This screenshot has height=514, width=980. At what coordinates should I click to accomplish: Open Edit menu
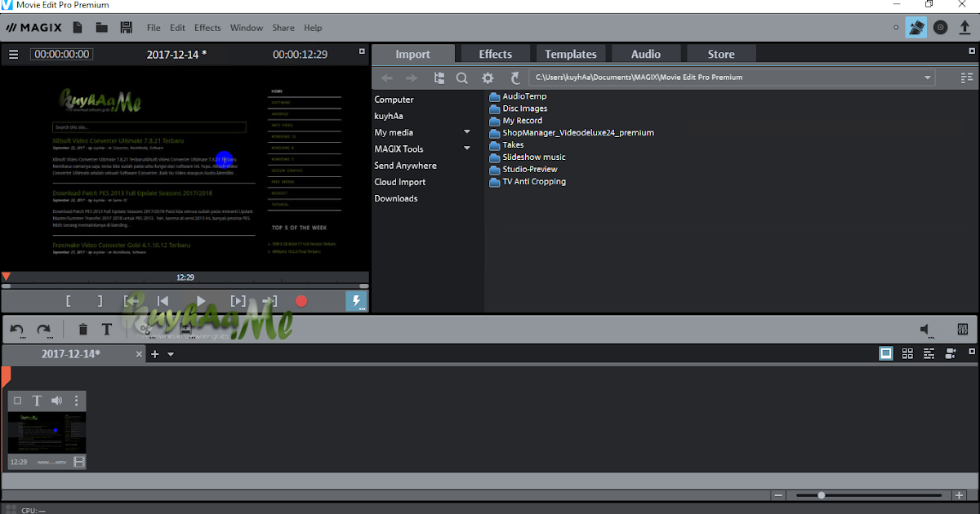click(178, 28)
